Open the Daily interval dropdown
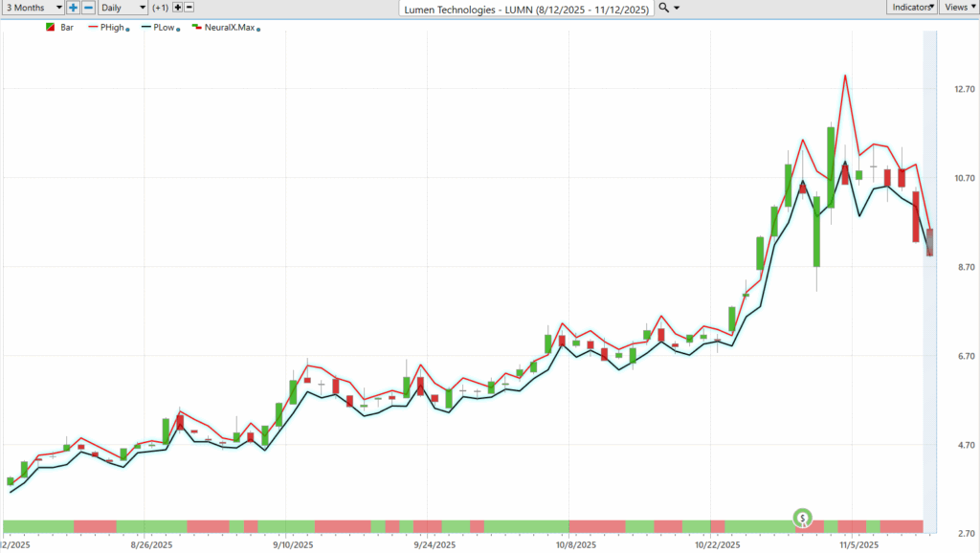 pos(122,7)
